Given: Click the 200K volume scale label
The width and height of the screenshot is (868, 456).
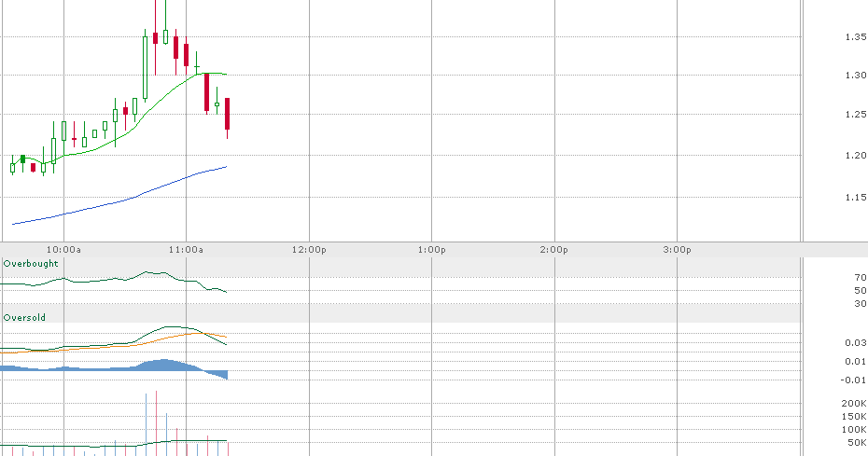Looking at the screenshot, I should click(x=854, y=404).
